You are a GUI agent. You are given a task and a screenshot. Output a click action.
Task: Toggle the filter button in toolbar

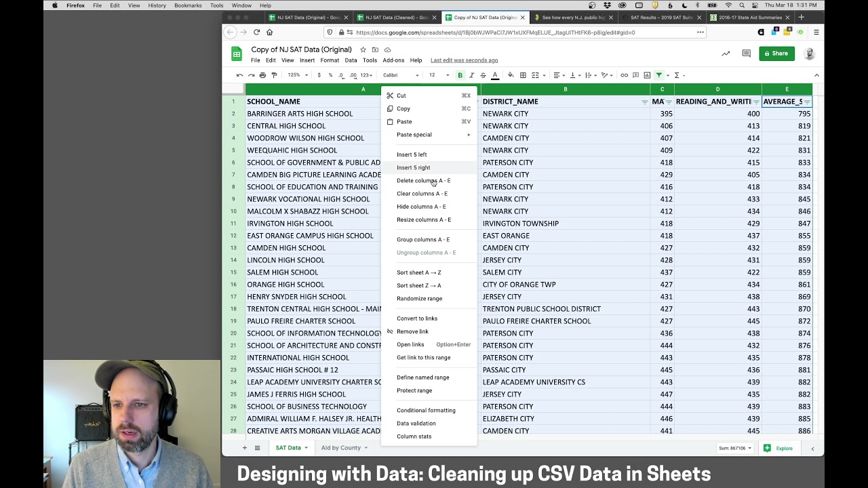(x=659, y=75)
